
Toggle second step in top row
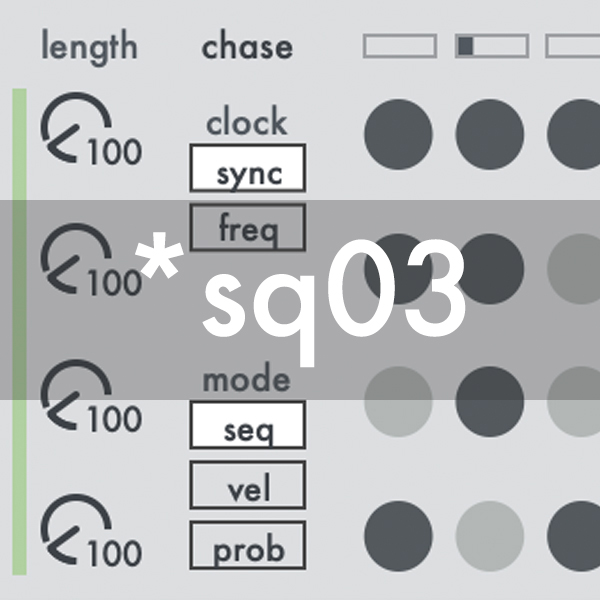[x=490, y=134]
